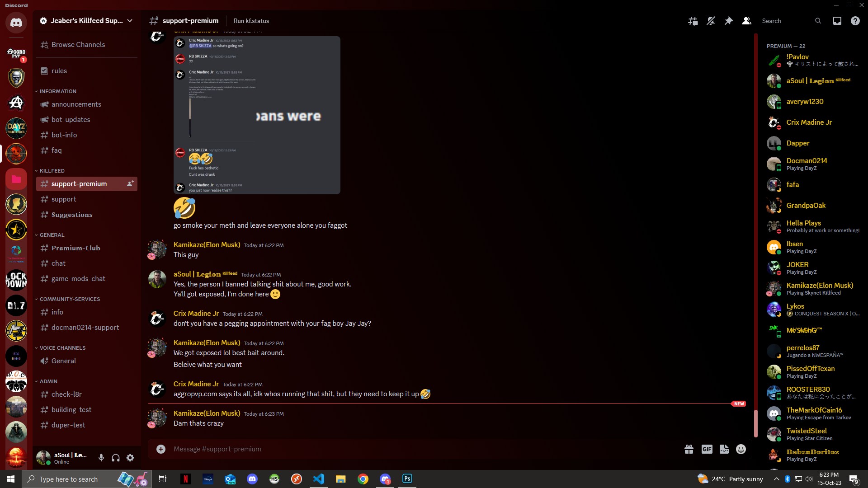Image resolution: width=868 pixels, height=488 pixels.
Task: Collapse the INFORMATION category
Action: coord(56,91)
